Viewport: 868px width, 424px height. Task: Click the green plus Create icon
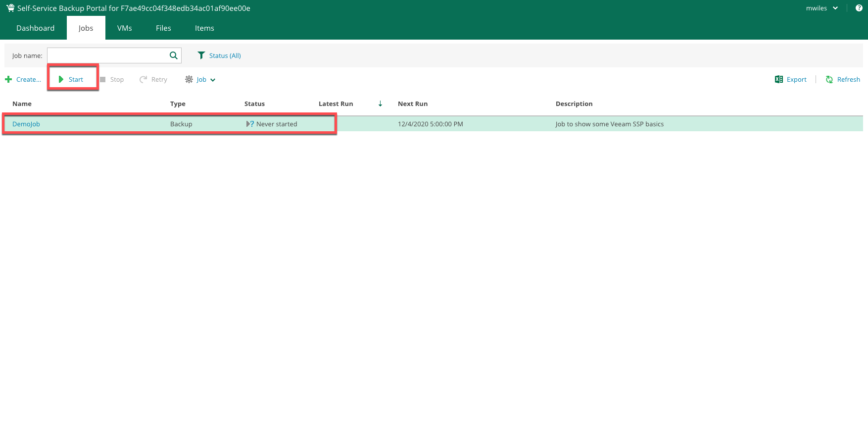pyautogui.click(x=8, y=79)
